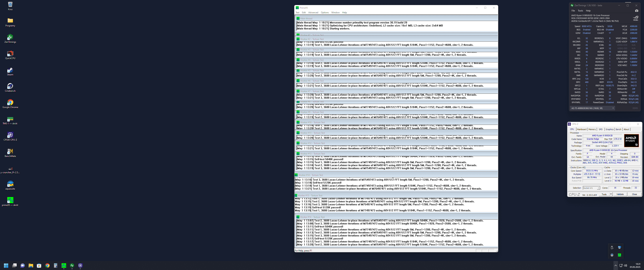This screenshot has width=644, height=270.
Task: Show hidden system tray icons chevron
Action: (x=616, y=265)
